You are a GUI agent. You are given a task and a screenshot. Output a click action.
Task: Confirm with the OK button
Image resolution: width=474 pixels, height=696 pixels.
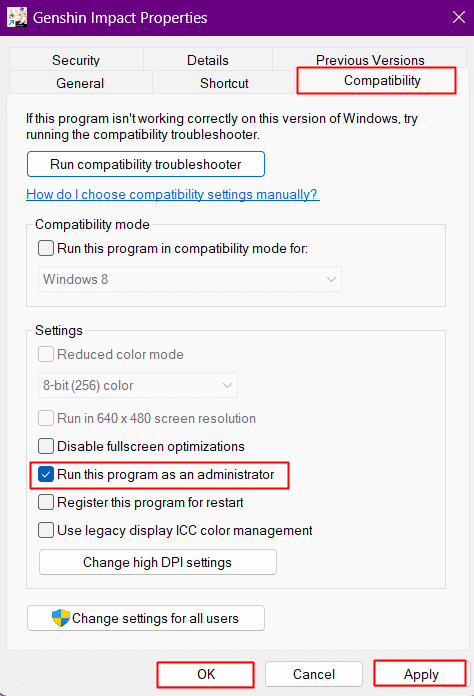click(x=206, y=674)
